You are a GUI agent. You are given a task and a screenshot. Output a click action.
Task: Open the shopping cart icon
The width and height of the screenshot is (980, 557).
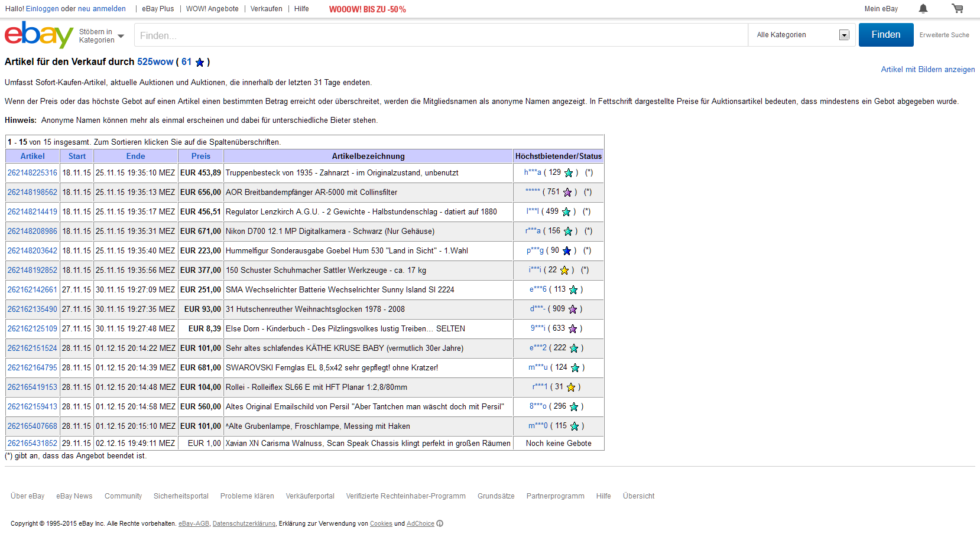958,9
